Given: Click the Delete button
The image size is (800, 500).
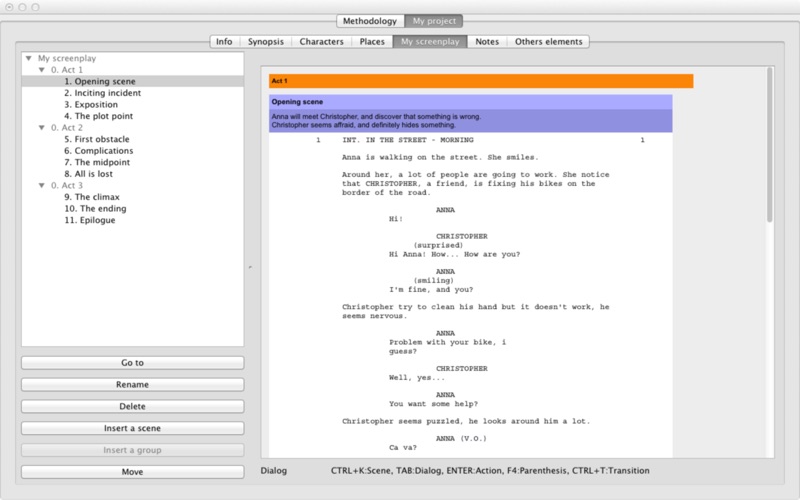Looking at the screenshot, I should (x=133, y=407).
